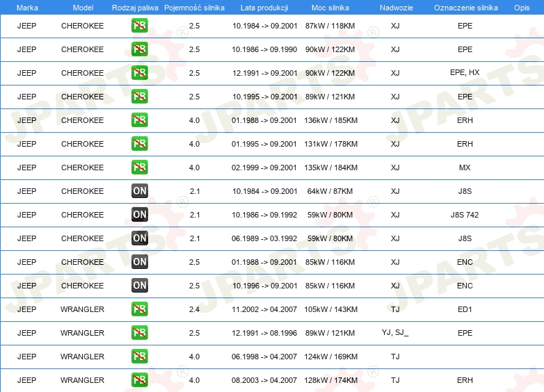Select the date range 10.1986 -> 09.1990
544x392 pixels.
coord(264,49)
